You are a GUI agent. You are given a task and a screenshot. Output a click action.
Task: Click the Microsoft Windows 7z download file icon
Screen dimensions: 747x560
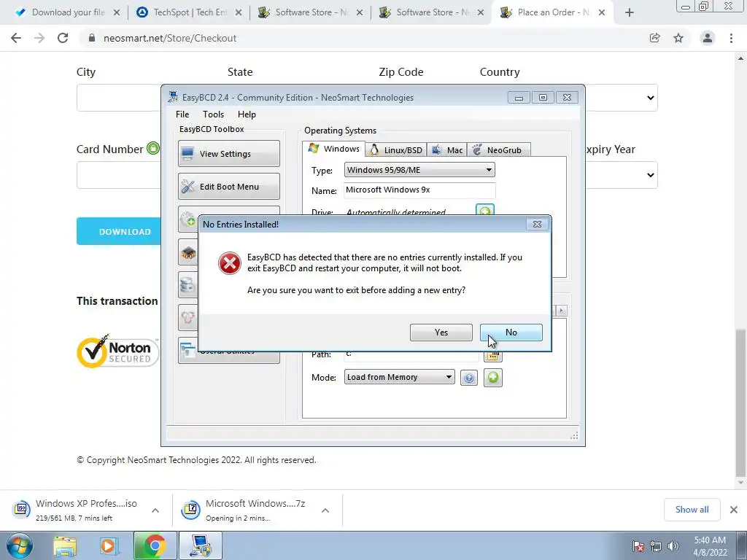point(190,510)
